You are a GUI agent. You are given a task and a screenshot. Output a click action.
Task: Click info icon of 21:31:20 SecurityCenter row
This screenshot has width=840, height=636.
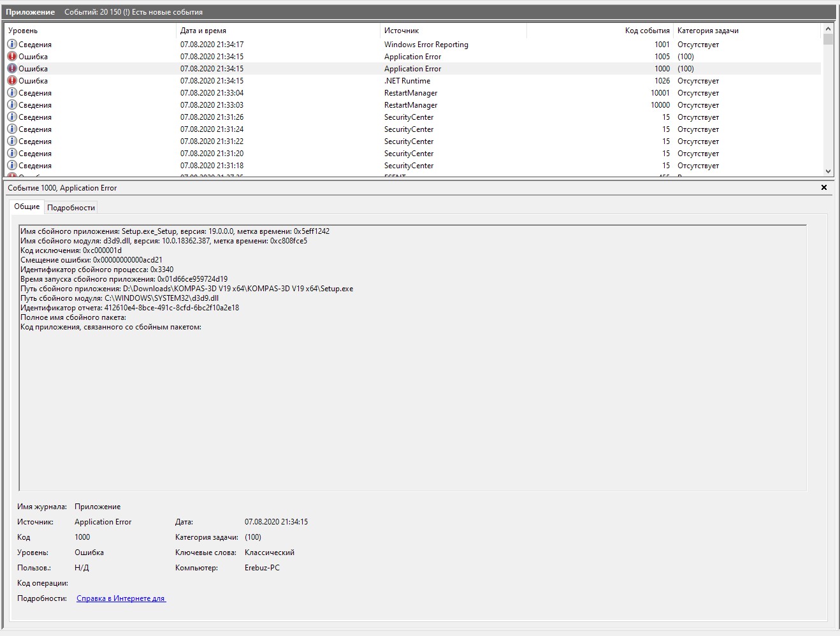[x=12, y=154]
